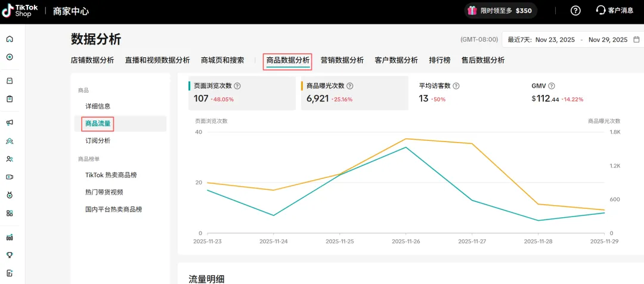Switch to the 店铺数据分析 tab

pyautogui.click(x=92, y=60)
